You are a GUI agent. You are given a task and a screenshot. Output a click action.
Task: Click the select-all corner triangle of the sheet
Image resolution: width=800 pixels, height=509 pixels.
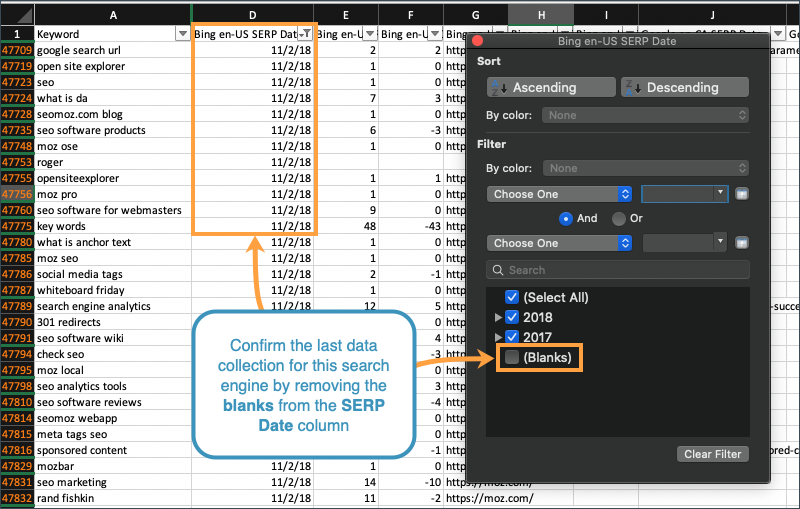[x=17, y=14]
